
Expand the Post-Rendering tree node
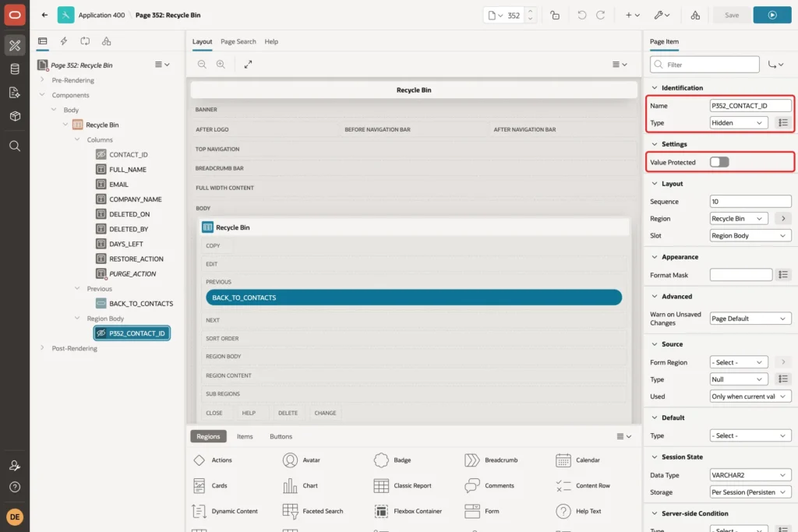point(42,348)
